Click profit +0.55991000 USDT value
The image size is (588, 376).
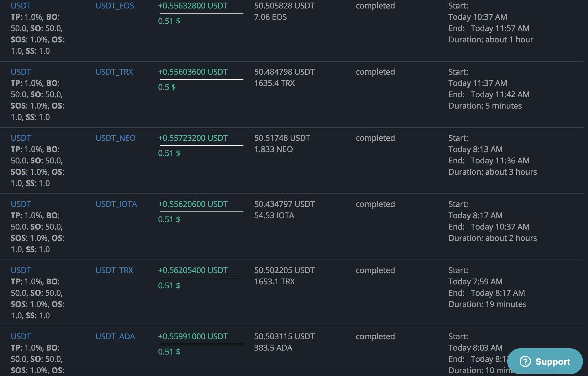coord(193,336)
